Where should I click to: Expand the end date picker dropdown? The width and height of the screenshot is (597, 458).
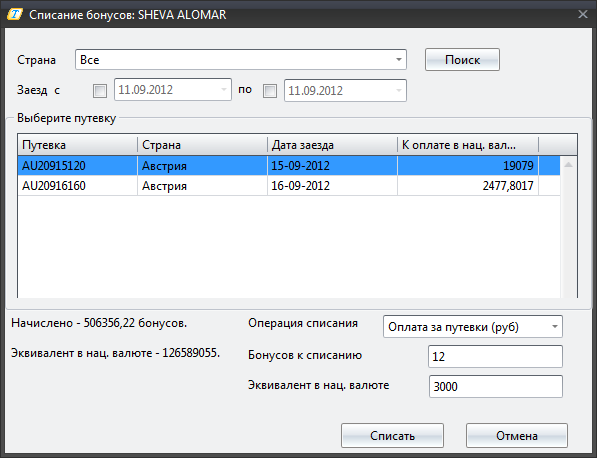point(399,91)
